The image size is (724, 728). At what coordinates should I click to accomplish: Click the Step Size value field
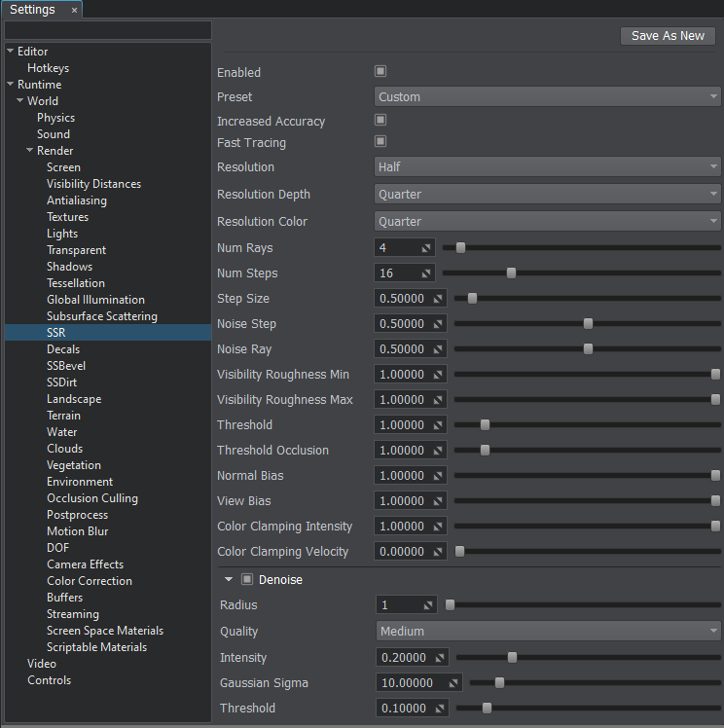coord(411,299)
